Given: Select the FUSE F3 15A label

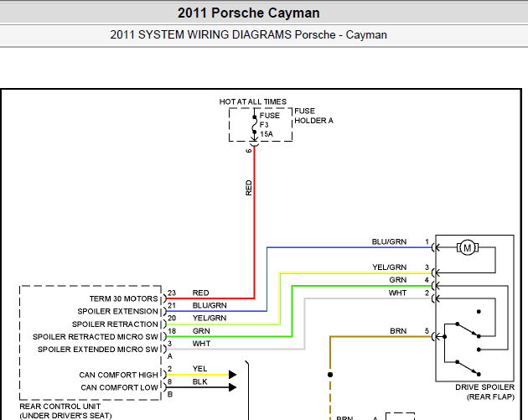Looking at the screenshot, I should click(270, 125).
